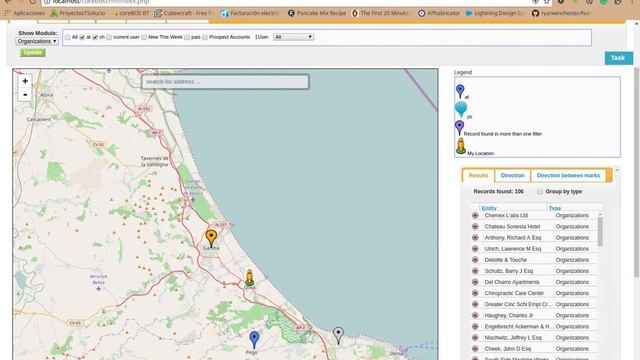Click the round icon beside Nischwitz, Jeffrey L Esq
Image resolution: width=640 pixels, height=360 pixels.
coord(475,338)
